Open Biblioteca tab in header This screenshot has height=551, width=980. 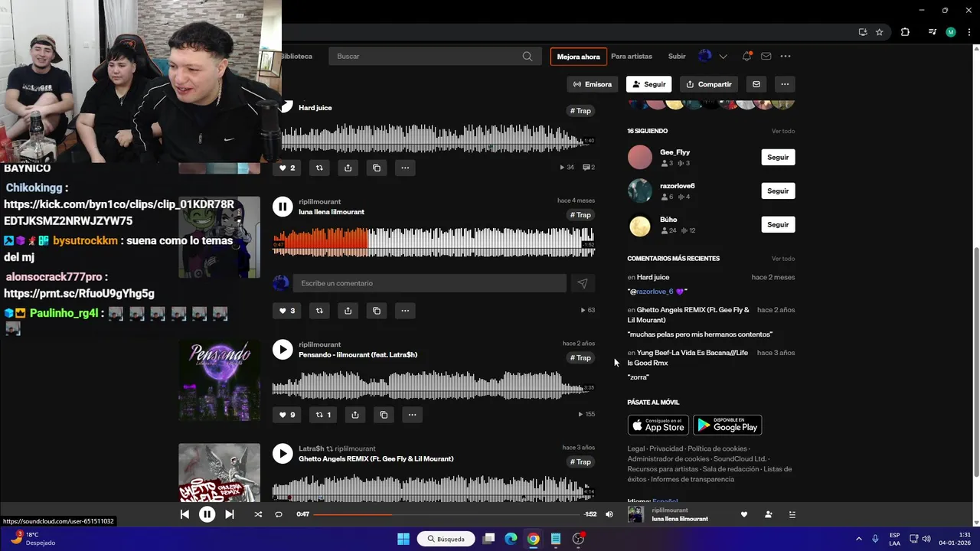296,57
